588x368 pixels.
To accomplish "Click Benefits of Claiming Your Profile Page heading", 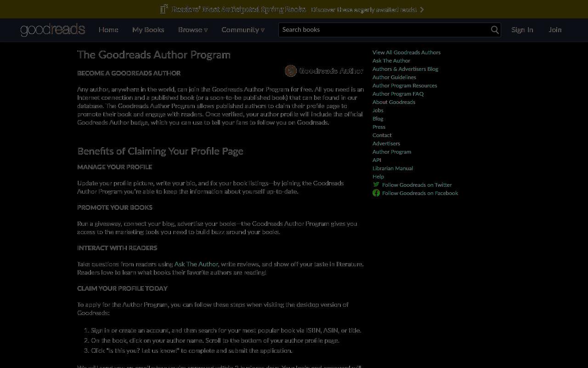I will (x=160, y=151).
